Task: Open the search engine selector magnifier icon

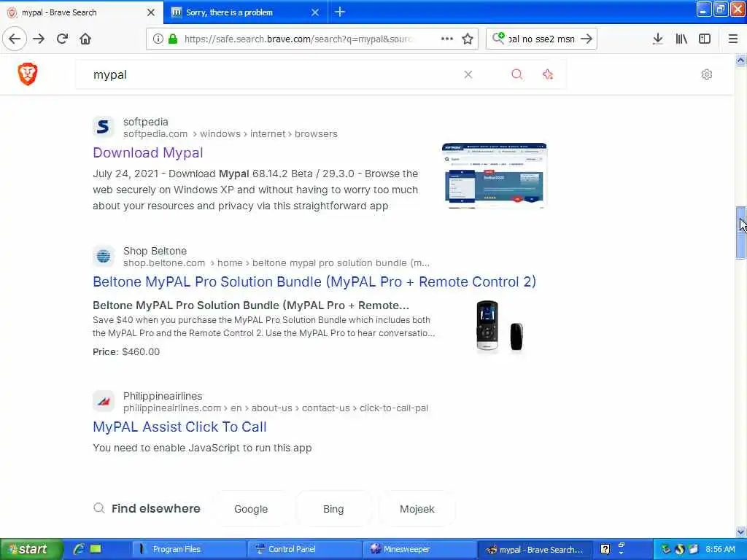Action: pos(498,38)
